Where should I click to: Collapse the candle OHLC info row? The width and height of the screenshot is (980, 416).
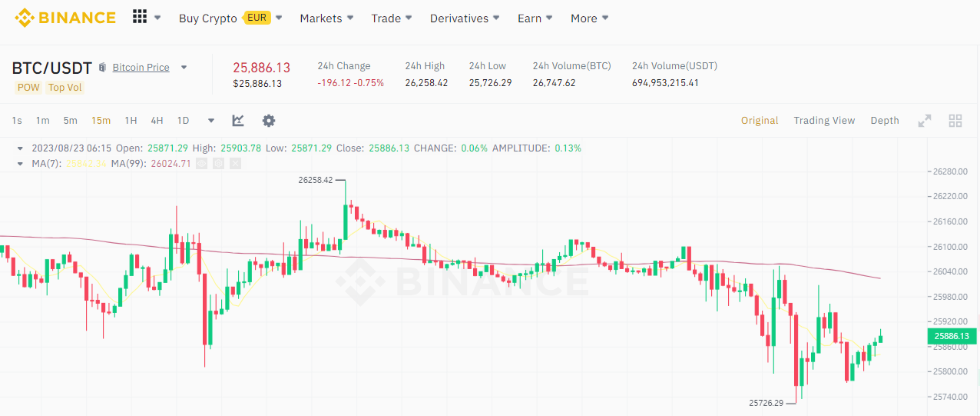point(20,148)
